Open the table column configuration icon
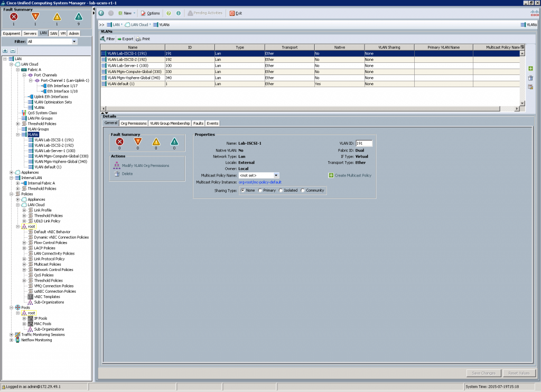 point(523,47)
